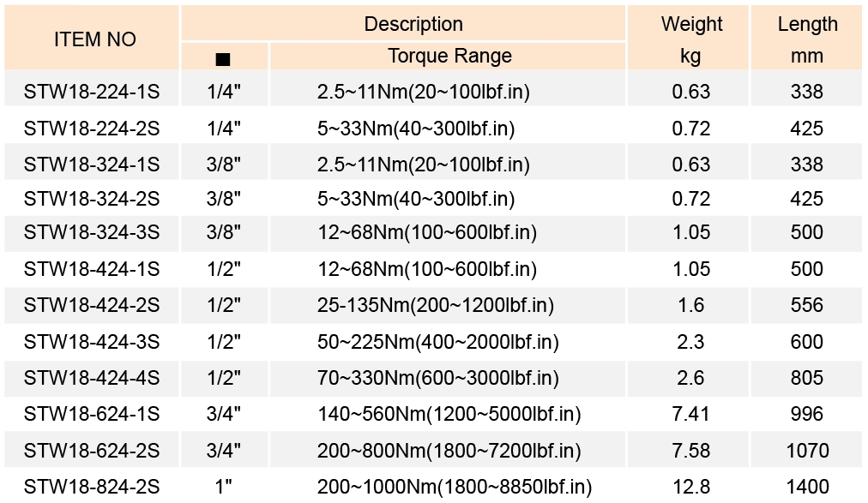Click the 1" drive size cell
Image resolution: width=868 pixels, height=503 pixels.
tap(224, 487)
